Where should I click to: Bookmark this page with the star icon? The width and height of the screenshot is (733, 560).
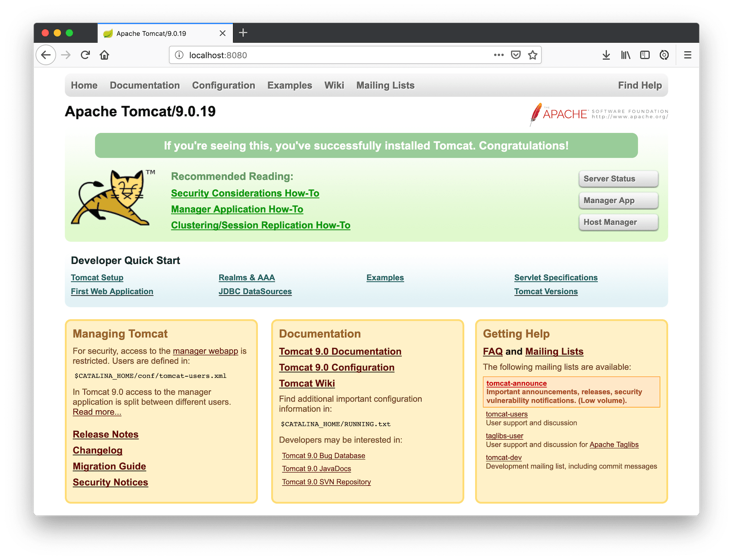(532, 55)
